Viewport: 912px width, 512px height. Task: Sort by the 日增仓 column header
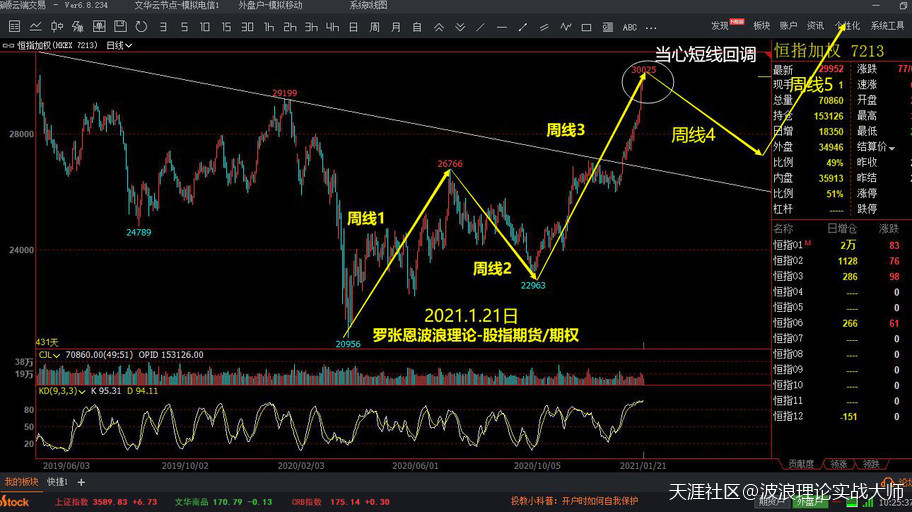click(842, 229)
